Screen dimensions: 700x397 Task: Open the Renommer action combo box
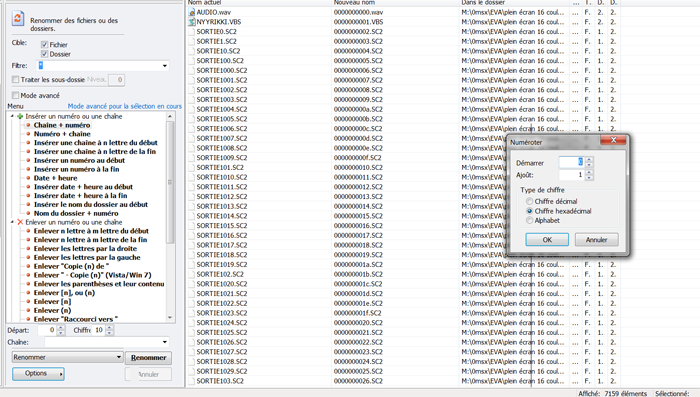(x=67, y=357)
